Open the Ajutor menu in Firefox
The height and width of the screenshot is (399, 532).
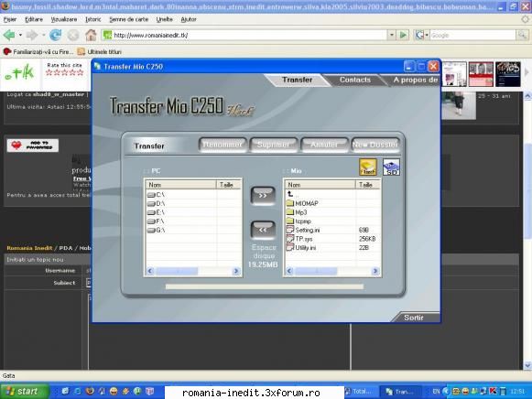tap(189, 19)
